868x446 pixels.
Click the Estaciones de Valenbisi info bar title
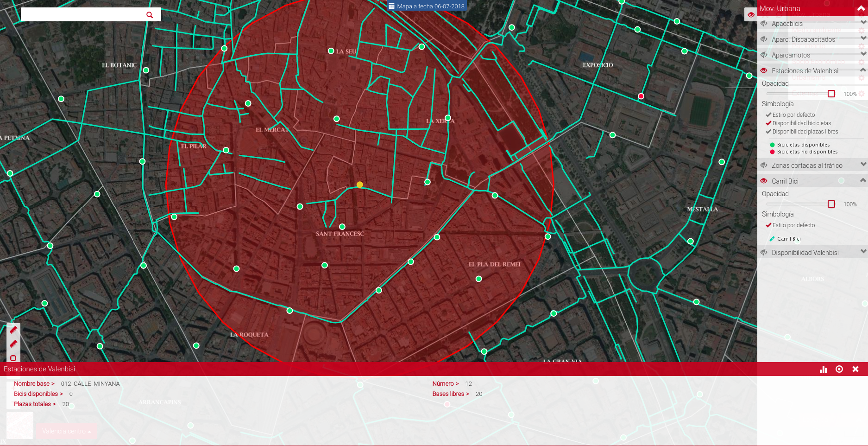(x=39, y=369)
